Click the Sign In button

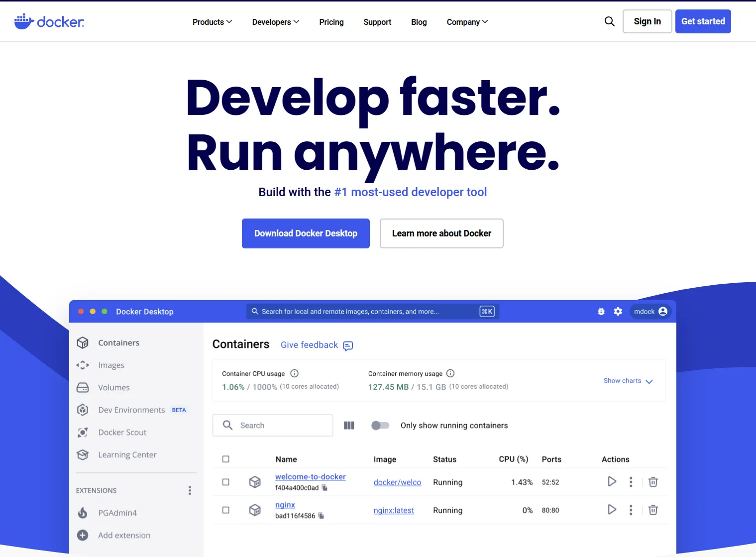pyautogui.click(x=648, y=21)
